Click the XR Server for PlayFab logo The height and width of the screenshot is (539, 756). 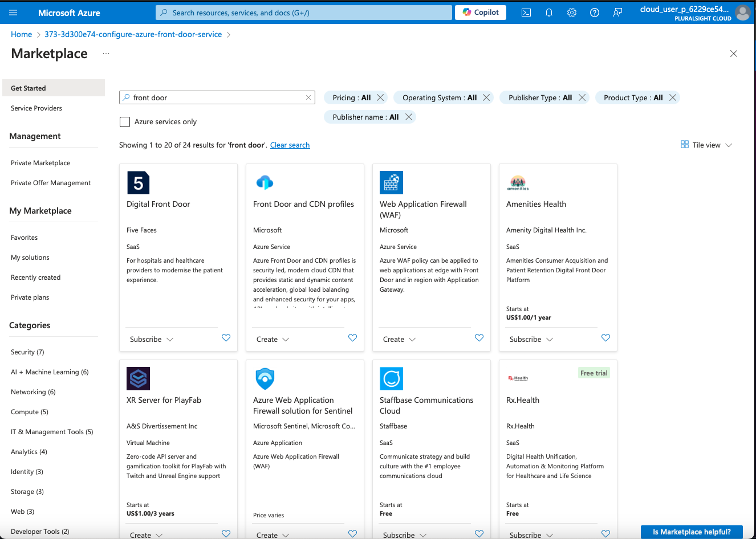click(138, 379)
